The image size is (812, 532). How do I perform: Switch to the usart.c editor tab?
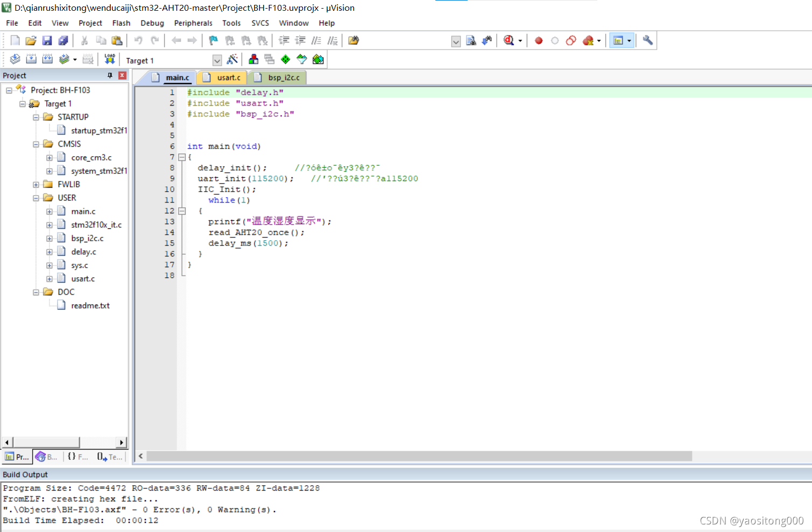222,78
